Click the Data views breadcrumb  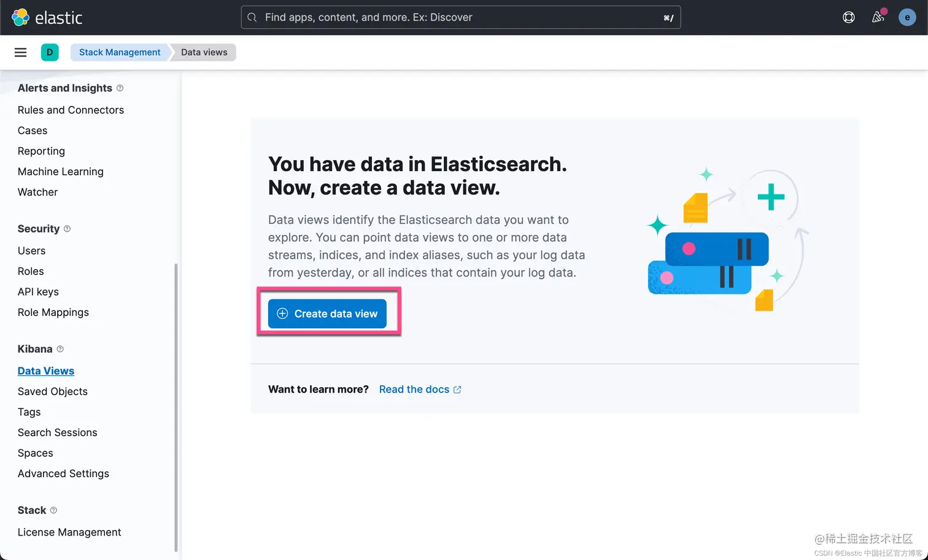[204, 52]
